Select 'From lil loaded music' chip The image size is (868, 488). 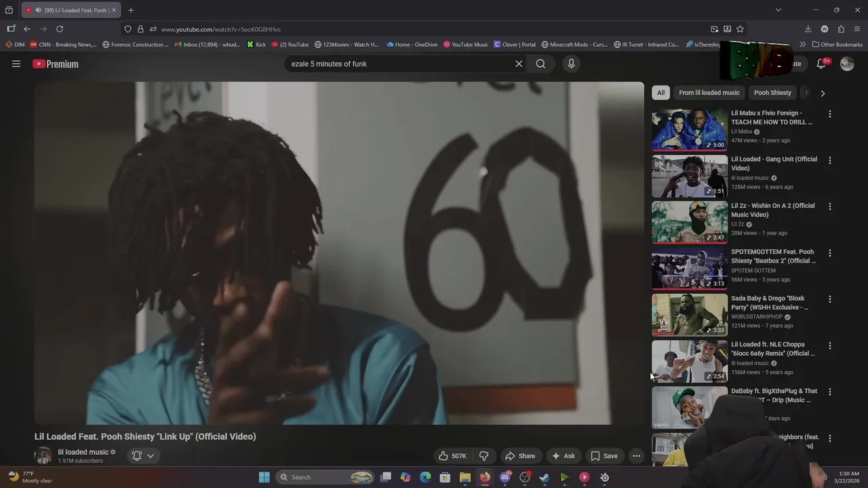(709, 93)
